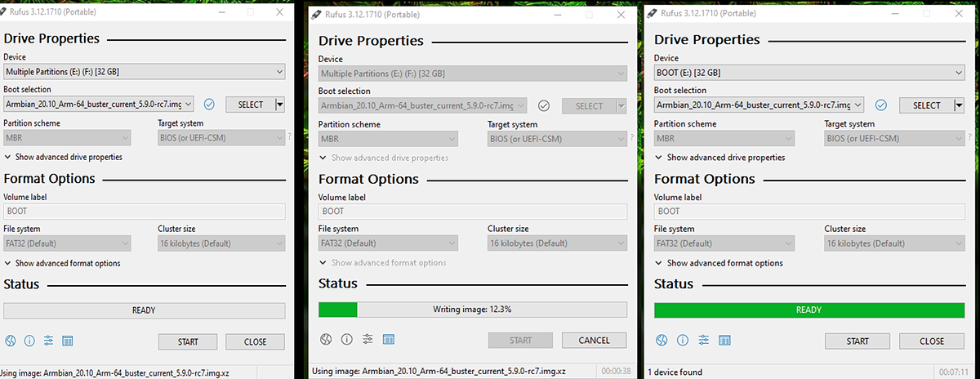Screen dimensions: 980x379
Task: Open SELECT split arrow in right window
Action: 959,105
